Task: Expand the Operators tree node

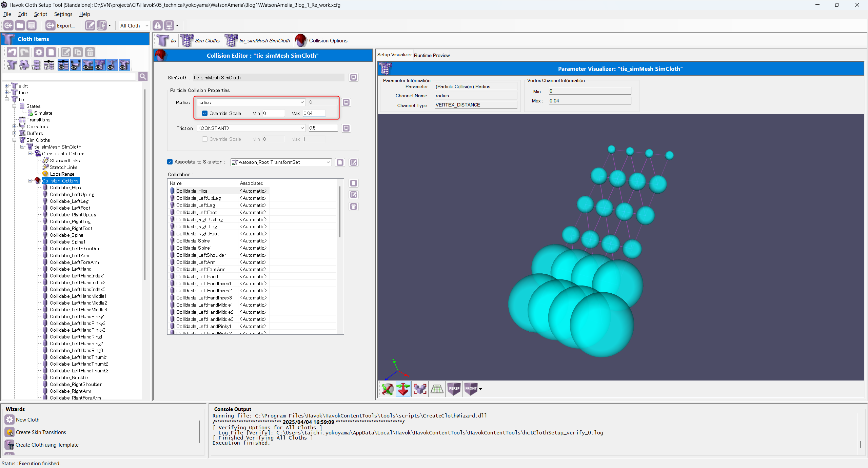Action: click(14, 126)
